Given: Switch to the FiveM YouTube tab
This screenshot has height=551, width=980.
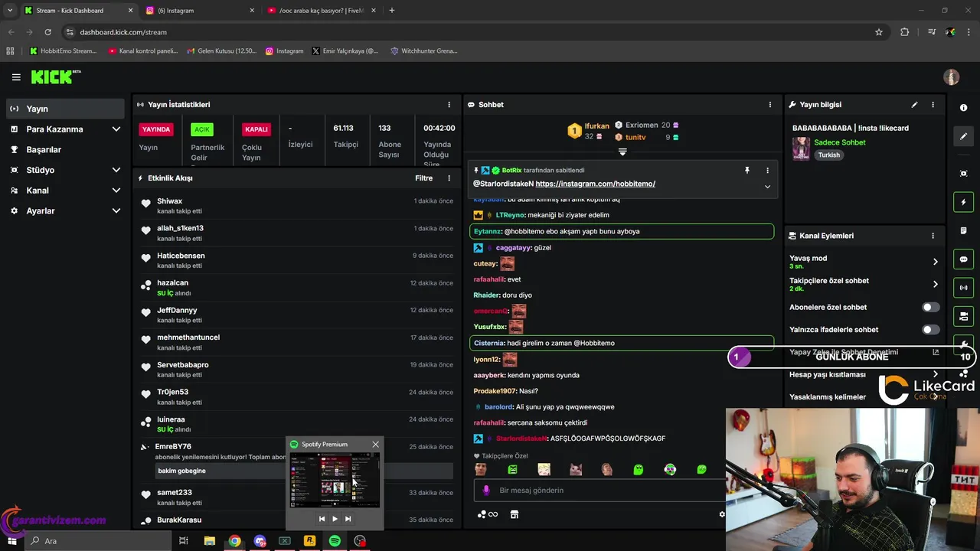Looking at the screenshot, I should pyautogui.click(x=322, y=11).
